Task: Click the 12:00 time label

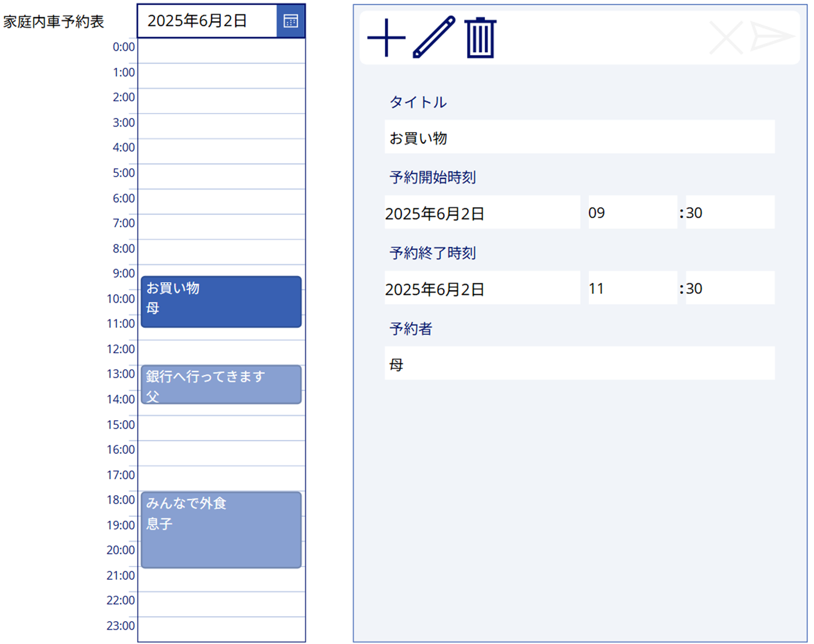Action: (121, 349)
